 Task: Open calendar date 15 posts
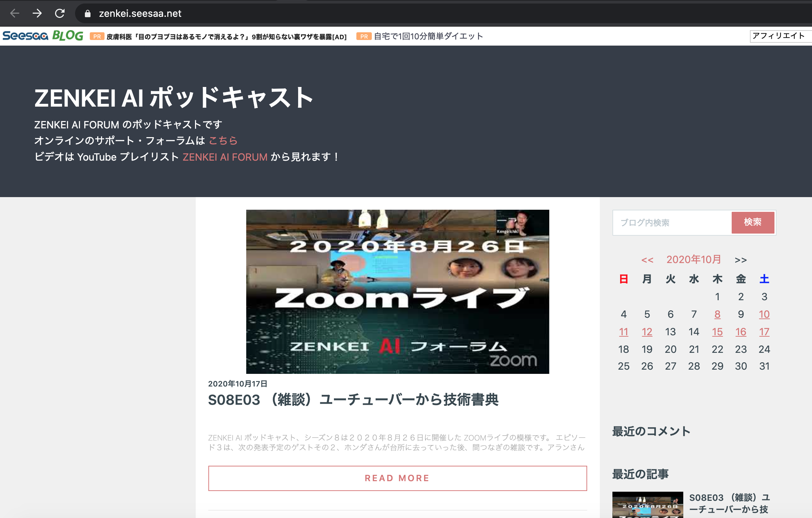coord(717,332)
